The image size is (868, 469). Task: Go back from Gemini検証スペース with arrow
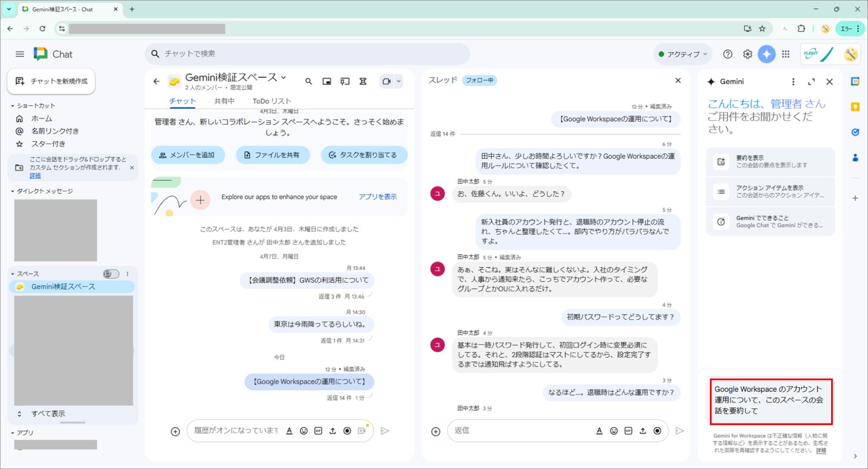click(156, 81)
